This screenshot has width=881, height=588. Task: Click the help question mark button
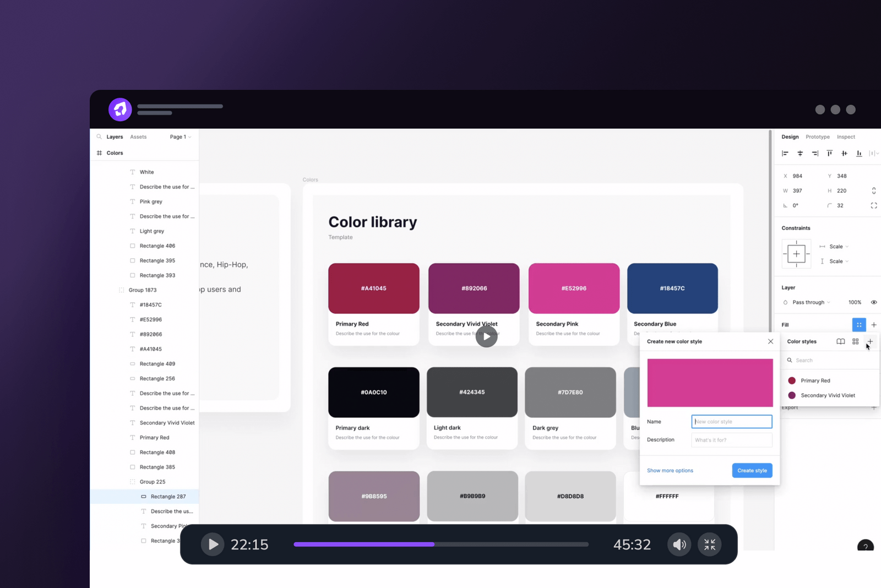[866, 545]
